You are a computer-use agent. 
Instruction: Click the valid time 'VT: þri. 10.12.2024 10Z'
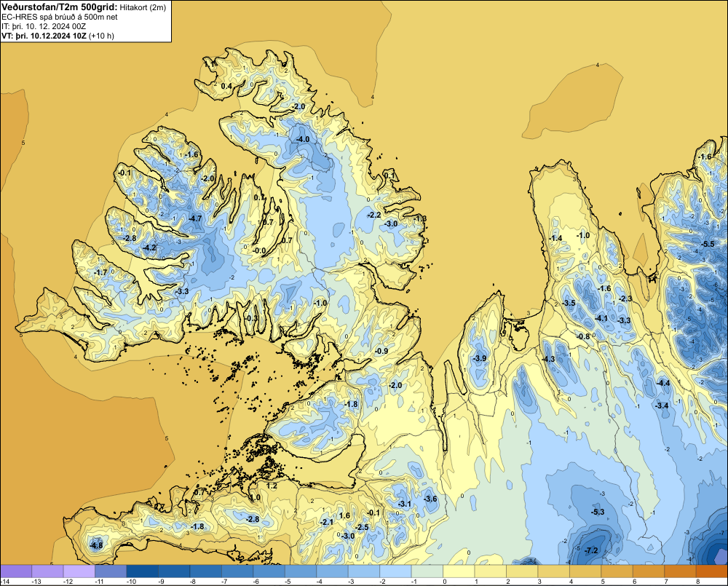click(44, 36)
